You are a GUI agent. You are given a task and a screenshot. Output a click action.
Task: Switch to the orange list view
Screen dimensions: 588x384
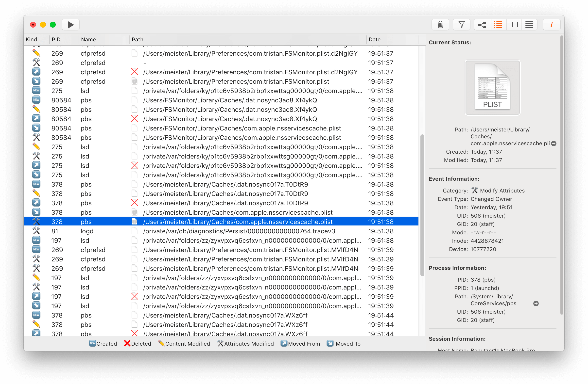coord(498,25)
